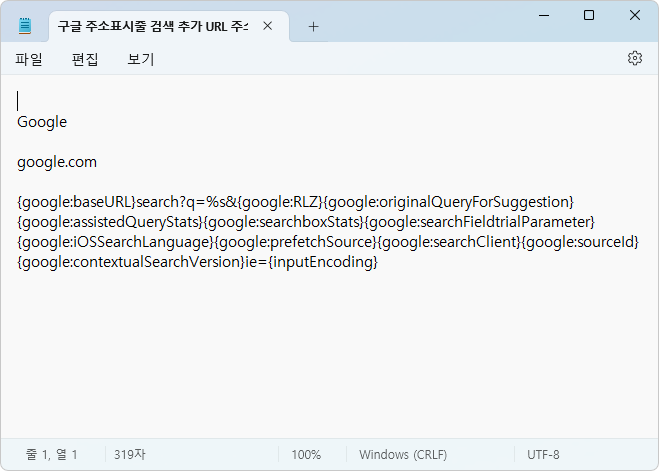
Task: Click the {google:baseURL}search?q=%s text
Action: (121, 202)
